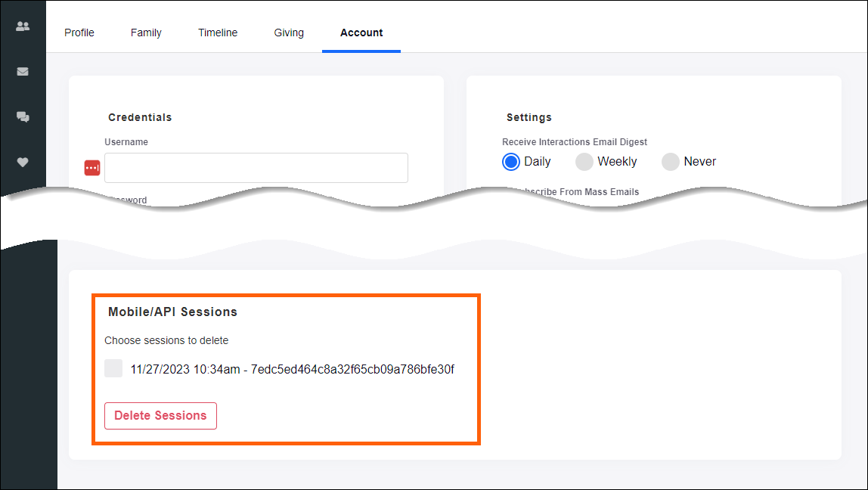This screenshot has width=868, height=490.
Task: Select the heart icon in the sidebar
Action: click(x=23, y=162)
